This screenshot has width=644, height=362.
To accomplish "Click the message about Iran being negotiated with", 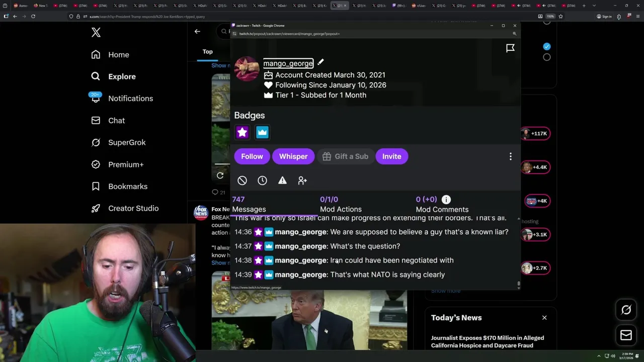I will pos(392,260).
